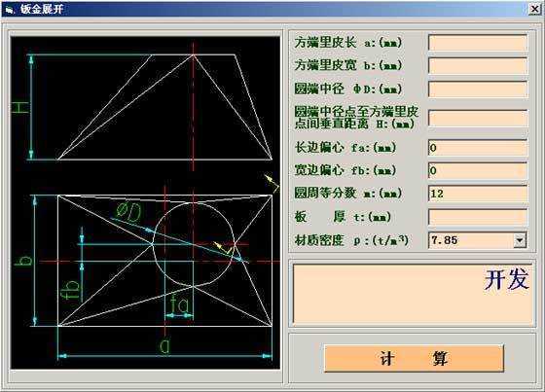Click the 材质密度 ρ label
Screen dimensions: 545x392
pyautogui.click(x=351, y=240)
